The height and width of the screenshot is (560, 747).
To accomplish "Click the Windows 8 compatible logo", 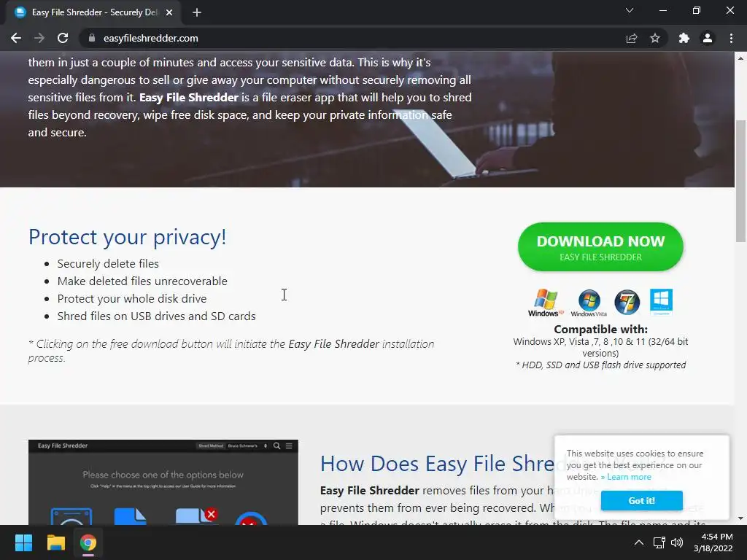I will (661, 302).
